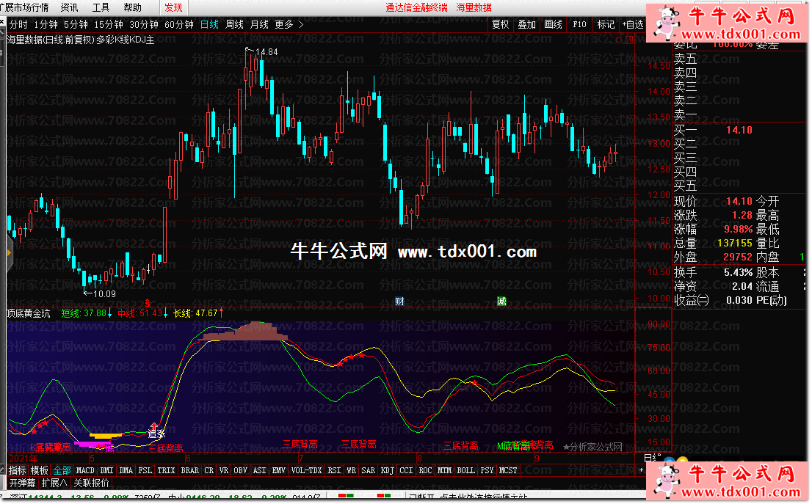Image resolution: width=812 pixels, height=504 pixels.
Task: Switch indicator to ASI
Action: tap(259, 470)
